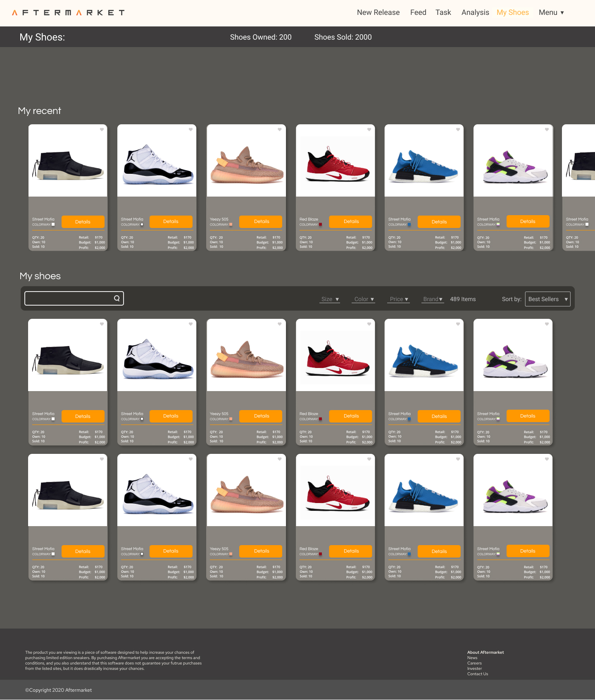The width and height of the screenshot is (595, 700).
Task: Click the About Aftermarket footer heading
Action: click(x=486, y=653)
